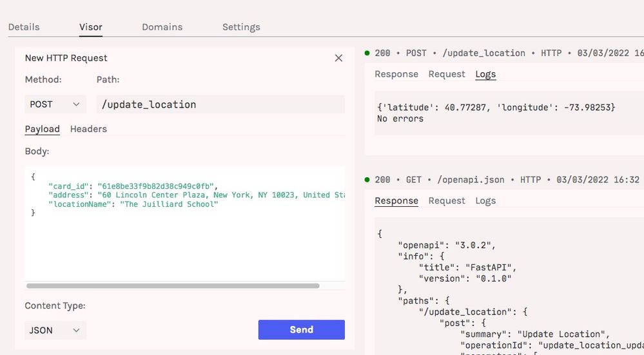Click "summary": "Update Location" in response

click(535, 334)
